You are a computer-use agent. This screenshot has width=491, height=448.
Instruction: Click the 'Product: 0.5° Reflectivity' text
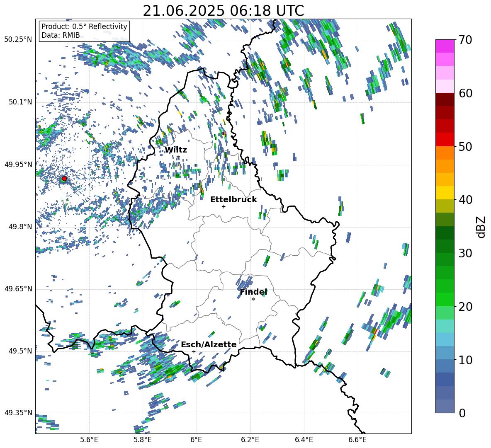click(84, 27)
